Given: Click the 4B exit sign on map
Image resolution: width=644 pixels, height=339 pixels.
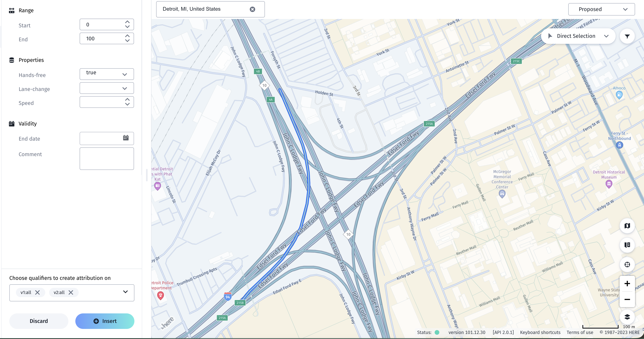Looking at the screenshot, I should coord(258,71).
